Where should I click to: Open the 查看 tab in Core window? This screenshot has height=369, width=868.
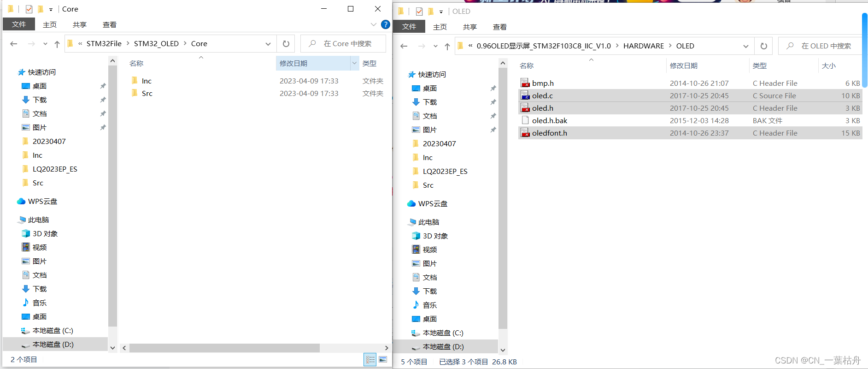coord(110,24)
